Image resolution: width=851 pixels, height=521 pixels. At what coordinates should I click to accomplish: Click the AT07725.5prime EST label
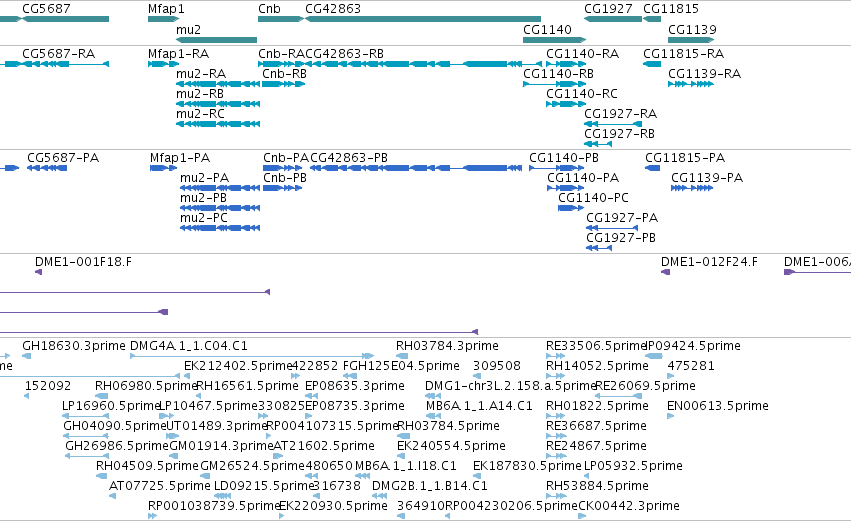coord(160,487)
